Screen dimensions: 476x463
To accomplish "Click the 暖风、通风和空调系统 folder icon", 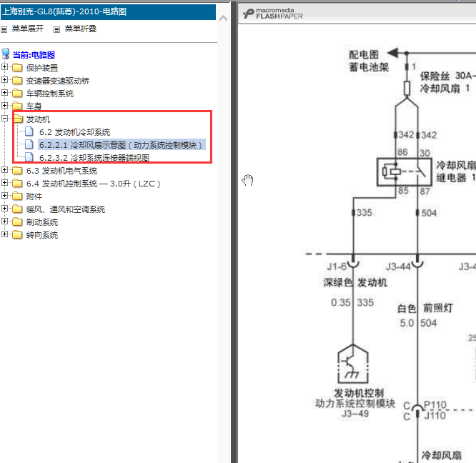I will (x=17, y=209).
